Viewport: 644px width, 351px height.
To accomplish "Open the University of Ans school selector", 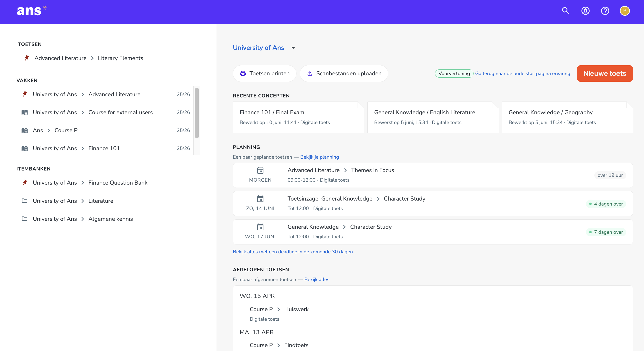I will [264, 47].
